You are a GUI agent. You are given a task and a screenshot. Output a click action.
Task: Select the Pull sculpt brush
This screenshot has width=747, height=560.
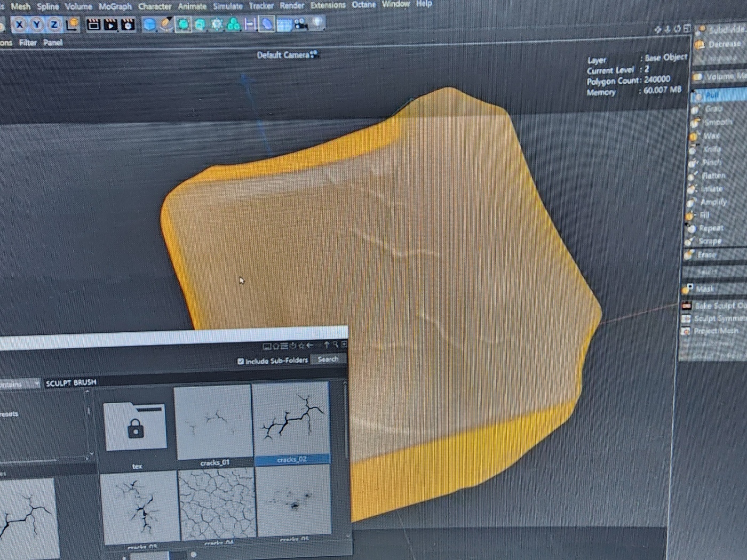click(719, 95)
